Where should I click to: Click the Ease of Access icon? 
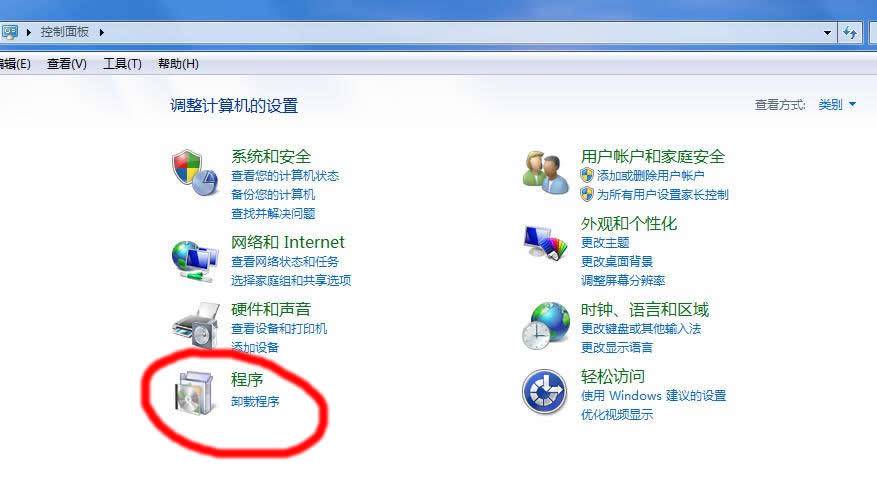545,392
